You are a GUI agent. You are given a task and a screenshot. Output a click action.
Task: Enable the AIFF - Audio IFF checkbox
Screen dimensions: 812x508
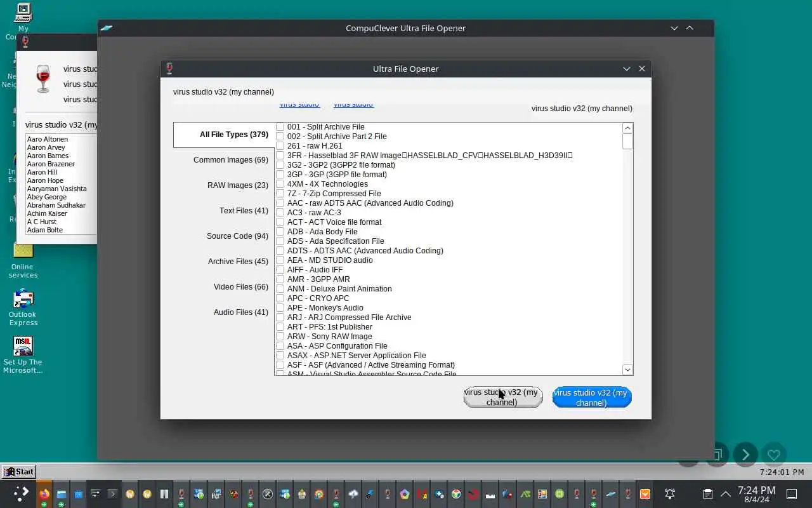click(x=280, y=270)
